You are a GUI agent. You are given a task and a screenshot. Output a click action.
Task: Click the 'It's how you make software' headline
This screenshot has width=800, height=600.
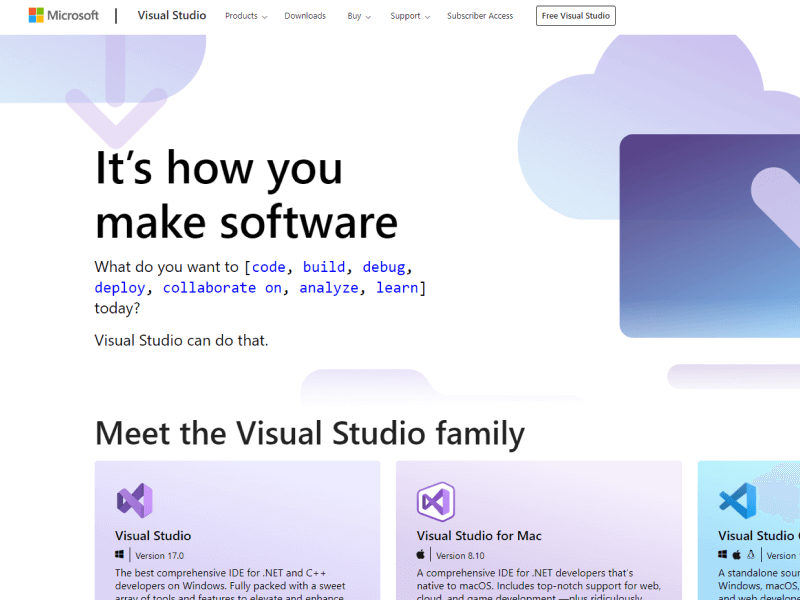coord(246,195)
